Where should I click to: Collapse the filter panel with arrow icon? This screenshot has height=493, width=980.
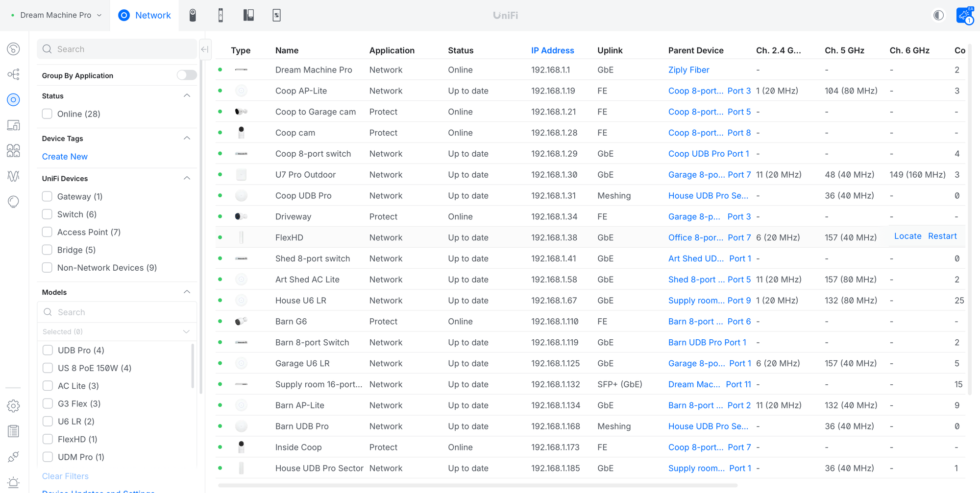[205, 49]
